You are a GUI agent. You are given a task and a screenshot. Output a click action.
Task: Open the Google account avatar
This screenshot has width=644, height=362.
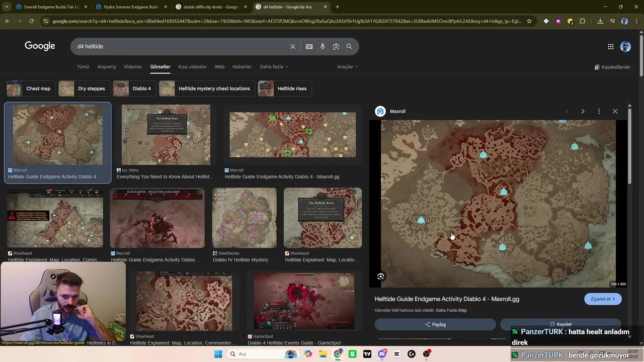pyautogui.click(x=625, y=47)
